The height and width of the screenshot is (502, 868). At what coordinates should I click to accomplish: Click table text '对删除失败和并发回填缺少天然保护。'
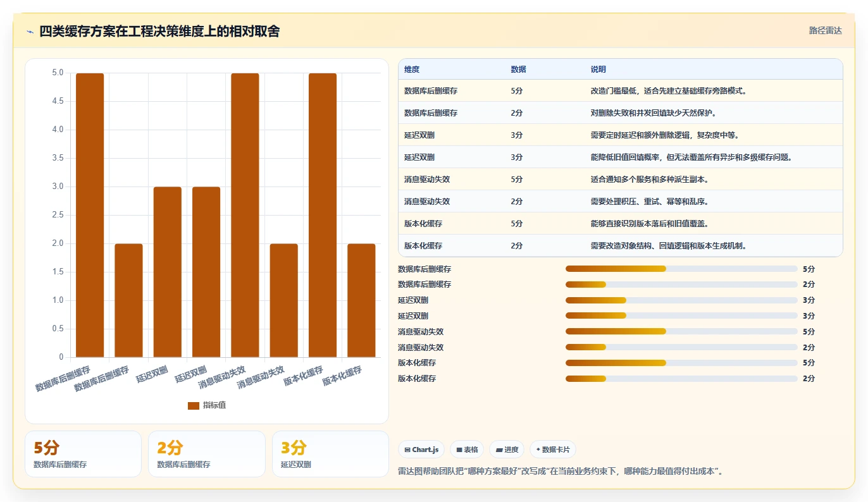point(654,113)
